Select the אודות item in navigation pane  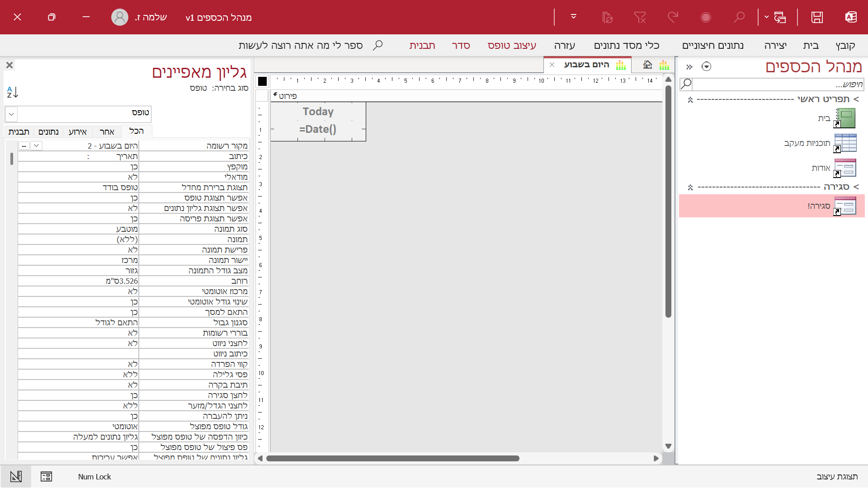(772, 168)
